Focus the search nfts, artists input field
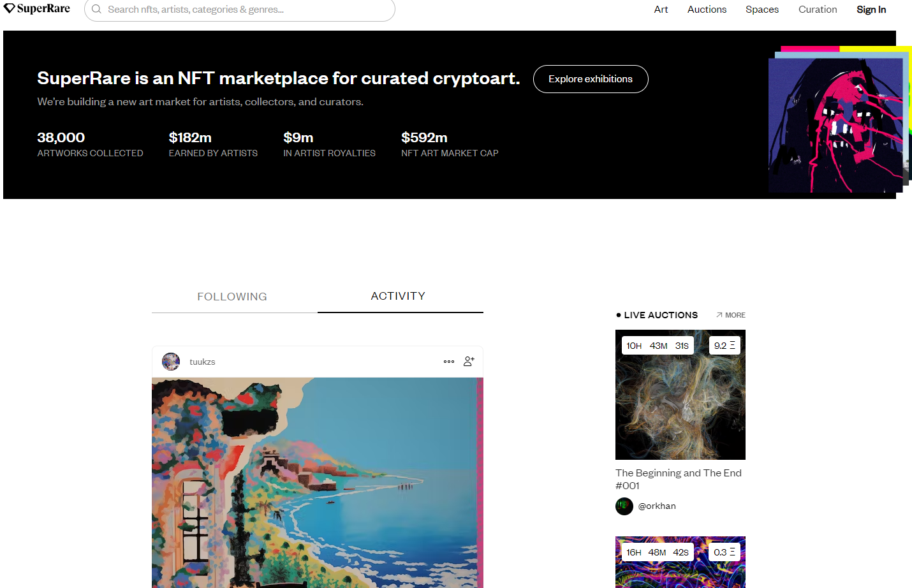The width and height of the screenshot is (912, 588). 240,10
